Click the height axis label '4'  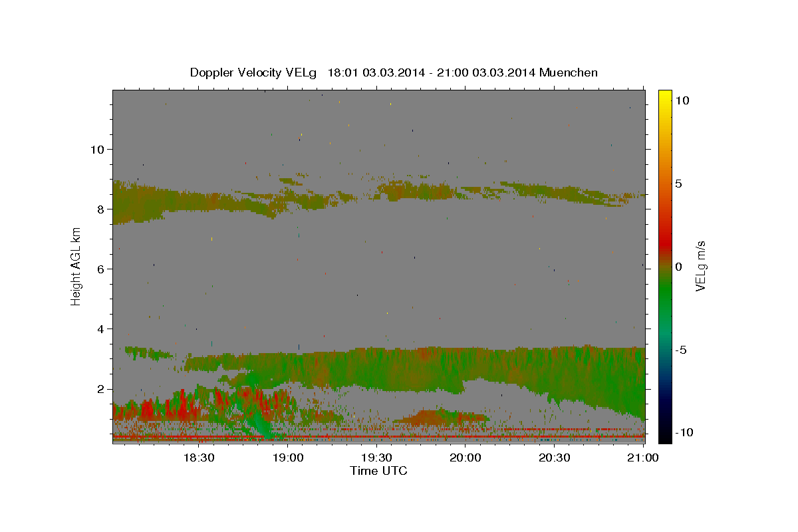(100, 329)
